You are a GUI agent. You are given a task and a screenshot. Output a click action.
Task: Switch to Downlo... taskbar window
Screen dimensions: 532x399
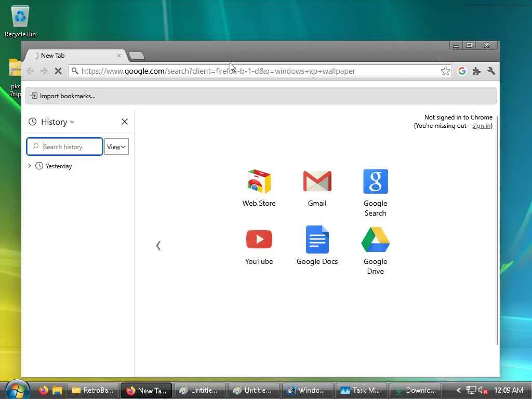[415, 391]
